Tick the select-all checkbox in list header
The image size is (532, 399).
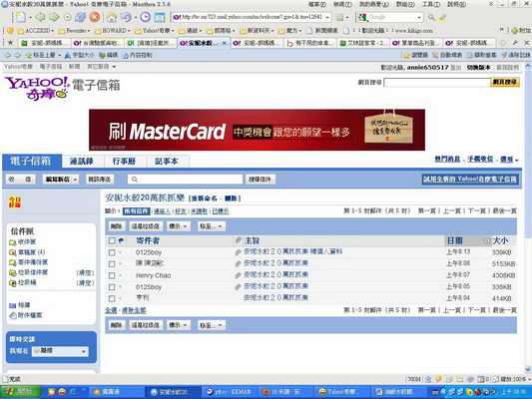tap(112, 240)
